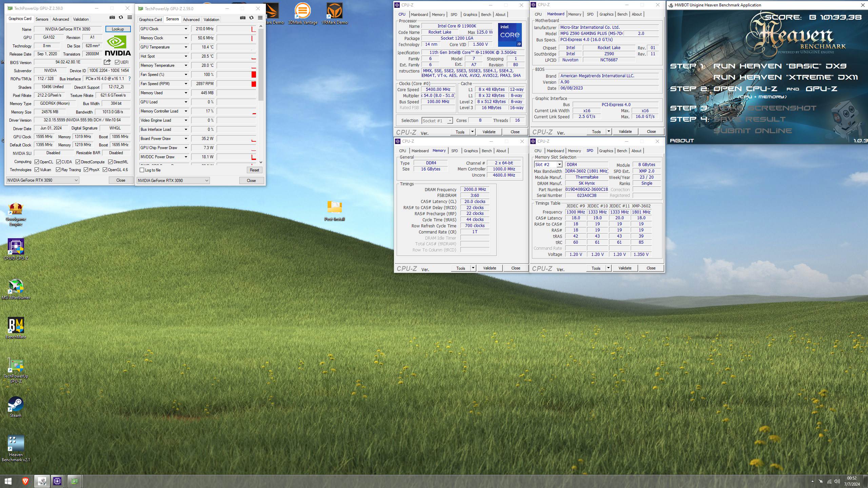The width and height of the screenshot is (868, 488).
Task: Click Close button in CPU-Z Mainboard window
Action: coord(651,131)
